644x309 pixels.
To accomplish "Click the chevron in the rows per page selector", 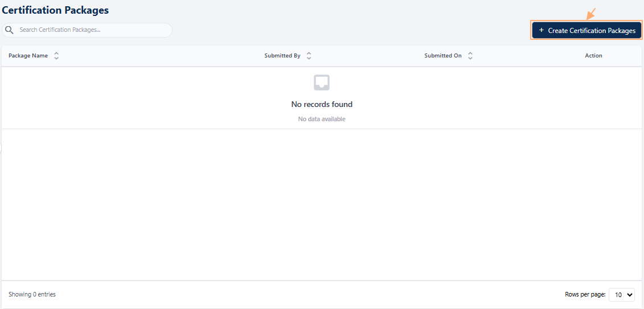I will point(629,295).
